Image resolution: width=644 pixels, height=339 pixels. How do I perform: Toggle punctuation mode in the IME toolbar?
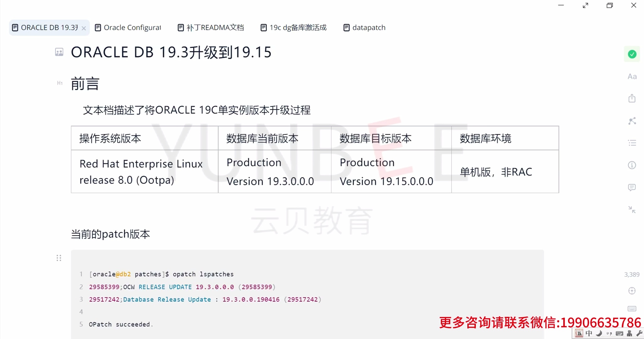coord(609,333)
